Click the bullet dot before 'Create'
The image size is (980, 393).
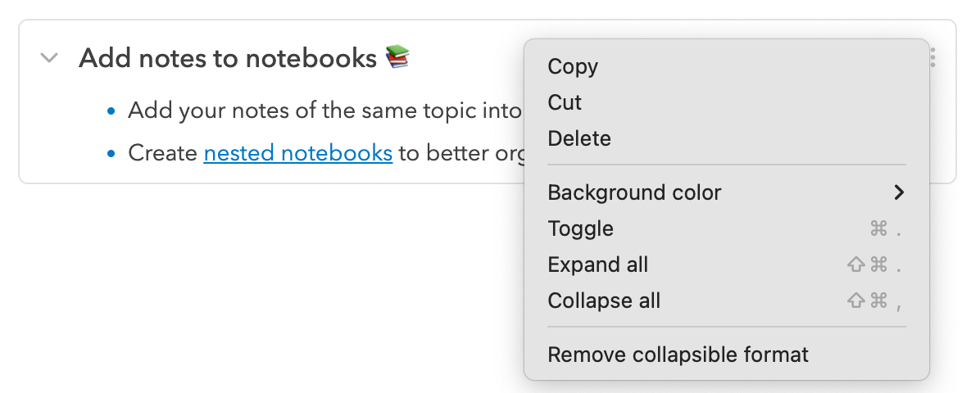click(x=112, y=153)
